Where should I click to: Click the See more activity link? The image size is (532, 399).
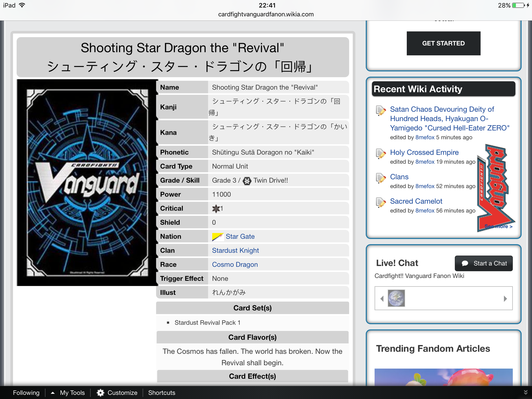(x=498, y=226)
